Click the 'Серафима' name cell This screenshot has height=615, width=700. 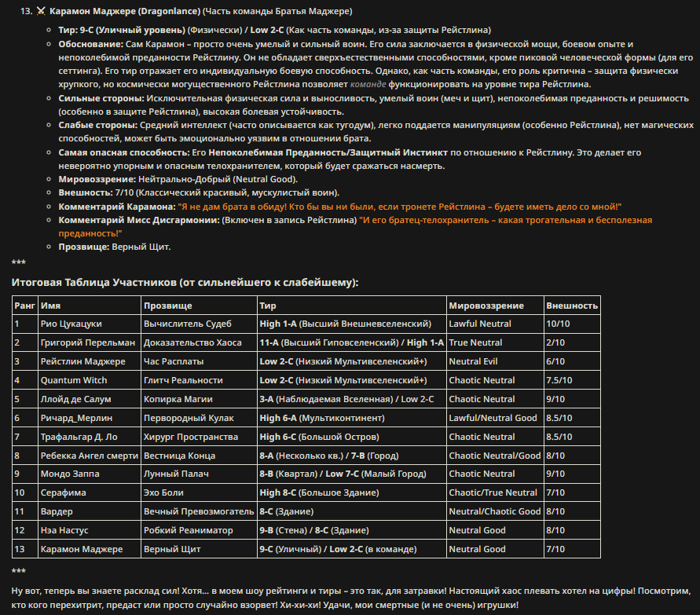click(x=90, y=492)
